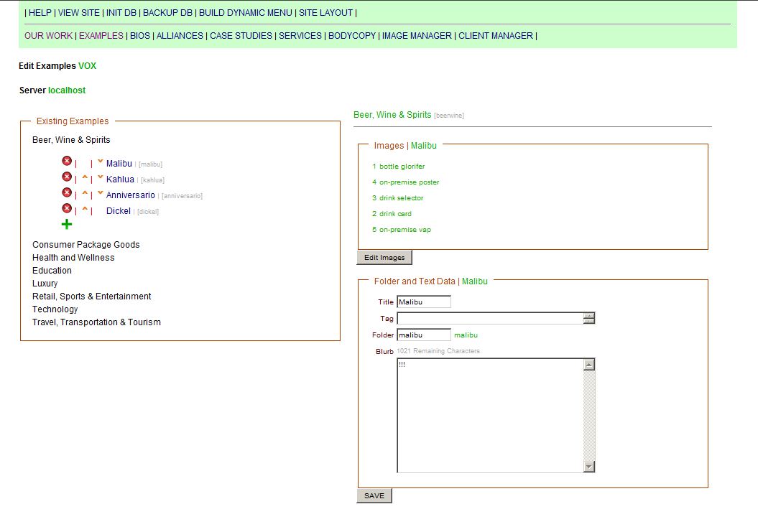Select the Dickel example link
758x532 pixels.
[119, 211]
